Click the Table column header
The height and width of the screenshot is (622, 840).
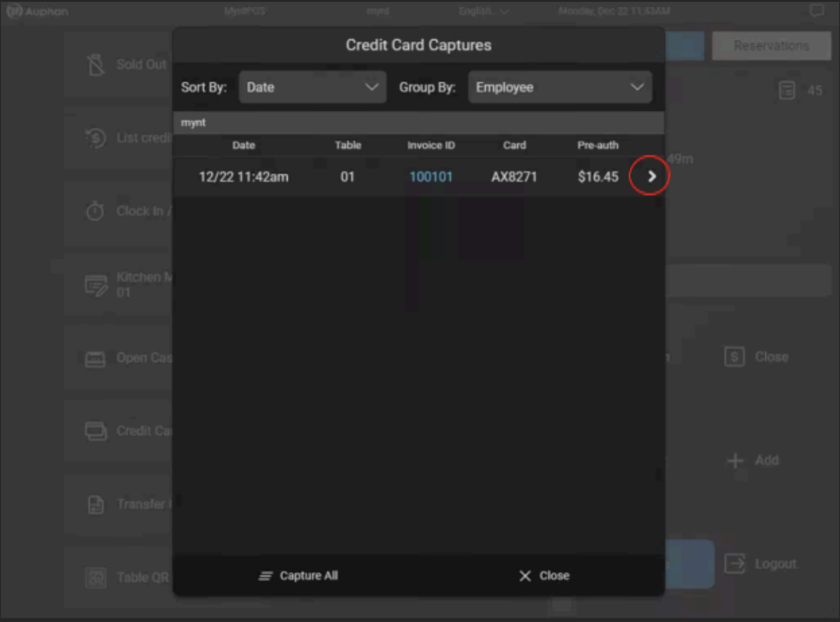tap(348, 145)
